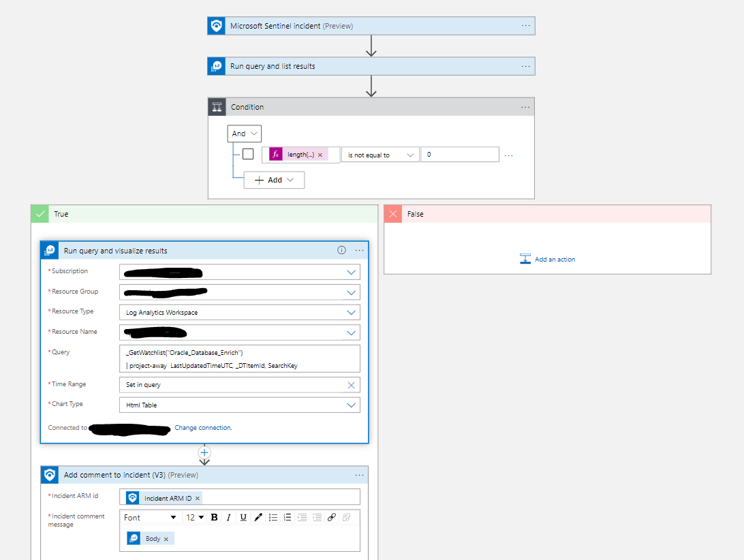744x560 pixels.
Task: Click the fx expression icon in condition
Action: (276, 154)
